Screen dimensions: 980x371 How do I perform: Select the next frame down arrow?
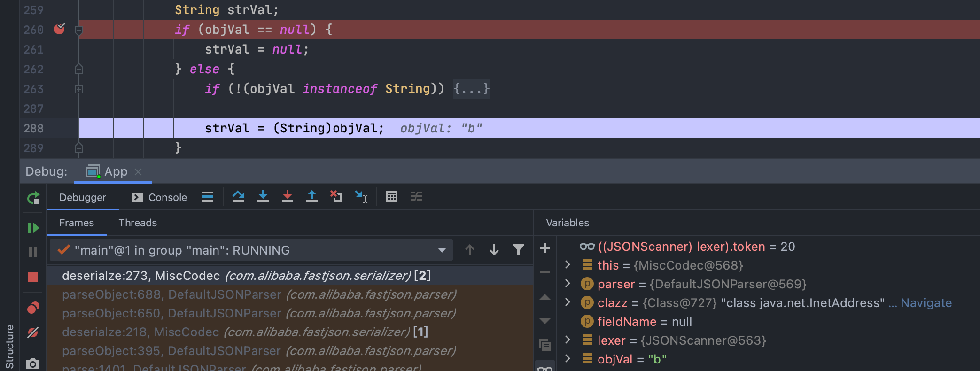[x=494, y=250]
